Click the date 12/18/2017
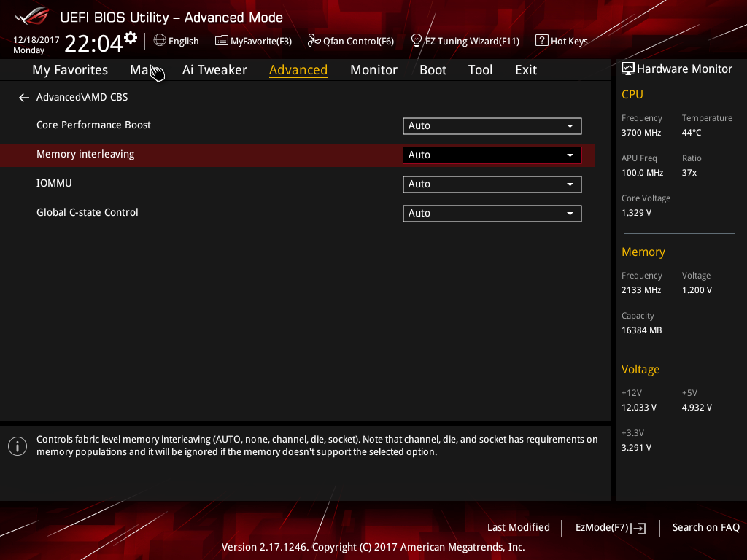The width and height of the screenshot is (747, 560). (36, 40)
